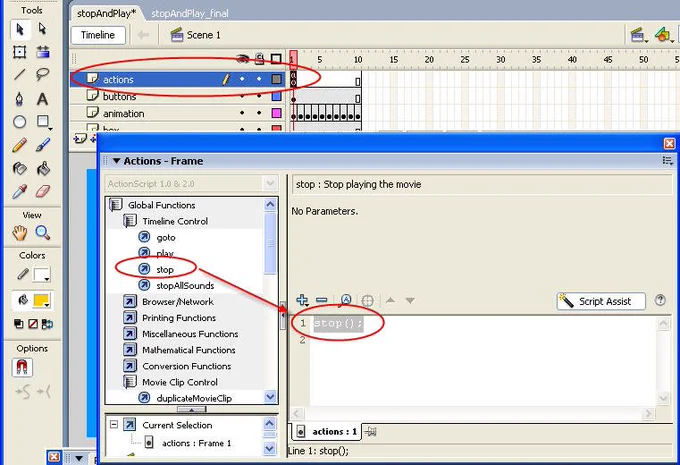Click the Scene 1 breadcrumb
This screenshot has height=465, width=680.
click(x=196, y=35)
